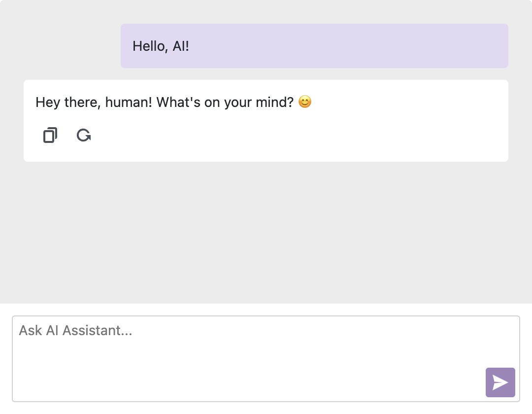Image resolution: width=532 pixels, height=414 pixels.
Task: Click "AI!" in the purple user bubble
Action: [x=181, y=46]
